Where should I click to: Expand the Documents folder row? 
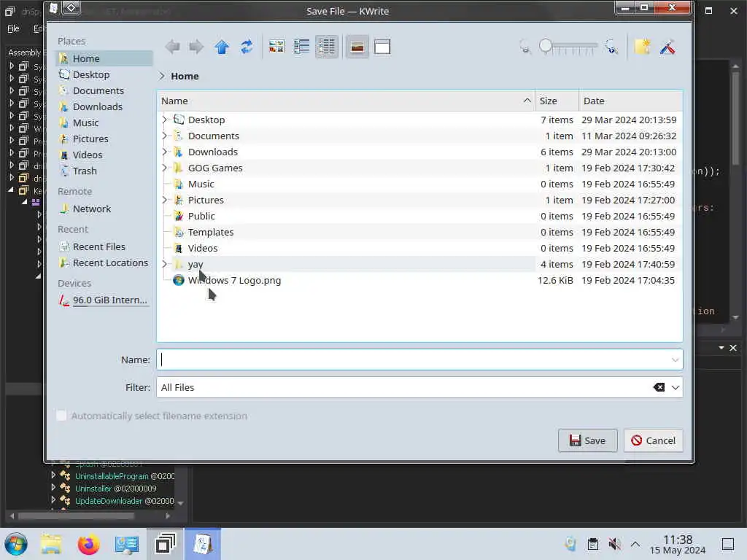165,136
